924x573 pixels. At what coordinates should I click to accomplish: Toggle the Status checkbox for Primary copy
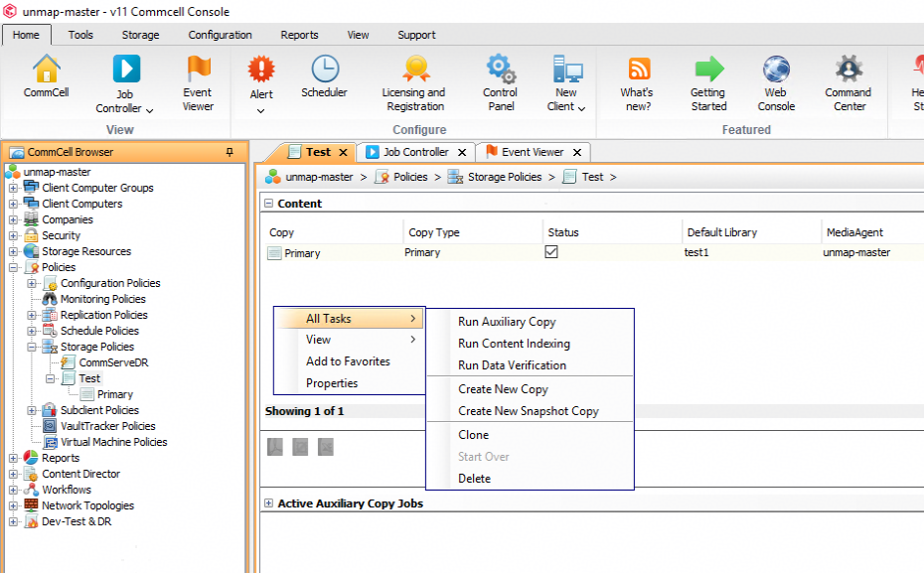pyautogui.click(x=551, y=252)
